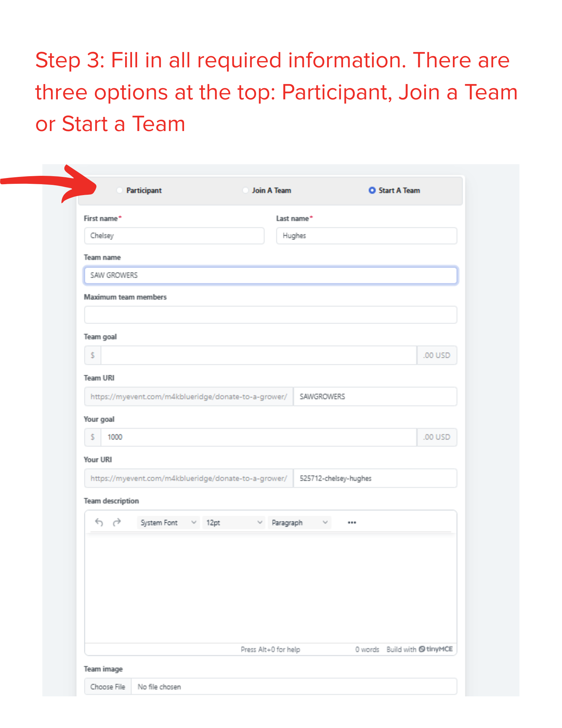Open the 12pt font size dropdown
Image resolution: width=562 pixels, height=728 pixels.
[x=234, y=522]
